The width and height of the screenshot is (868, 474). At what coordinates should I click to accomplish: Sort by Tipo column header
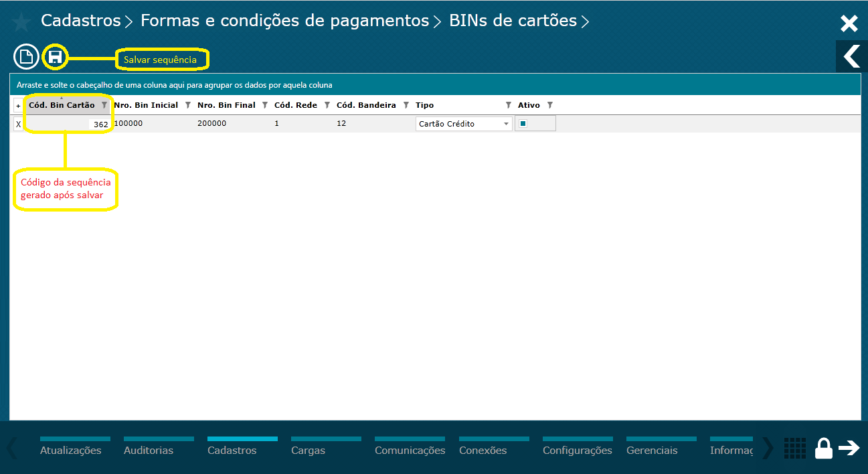click(424, 105)
